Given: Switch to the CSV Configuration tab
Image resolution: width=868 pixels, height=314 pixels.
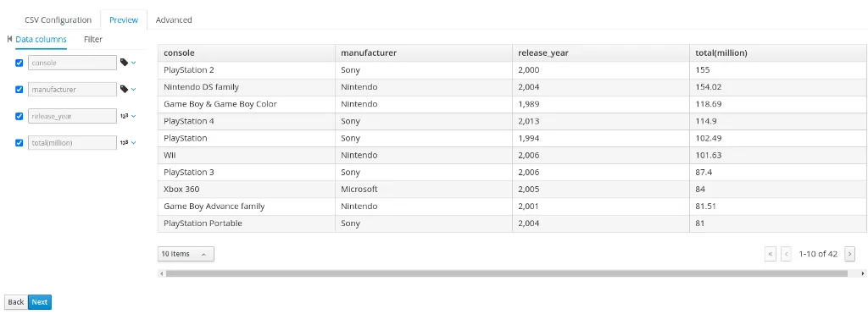Looking at the screenshot, I should 58,20.
